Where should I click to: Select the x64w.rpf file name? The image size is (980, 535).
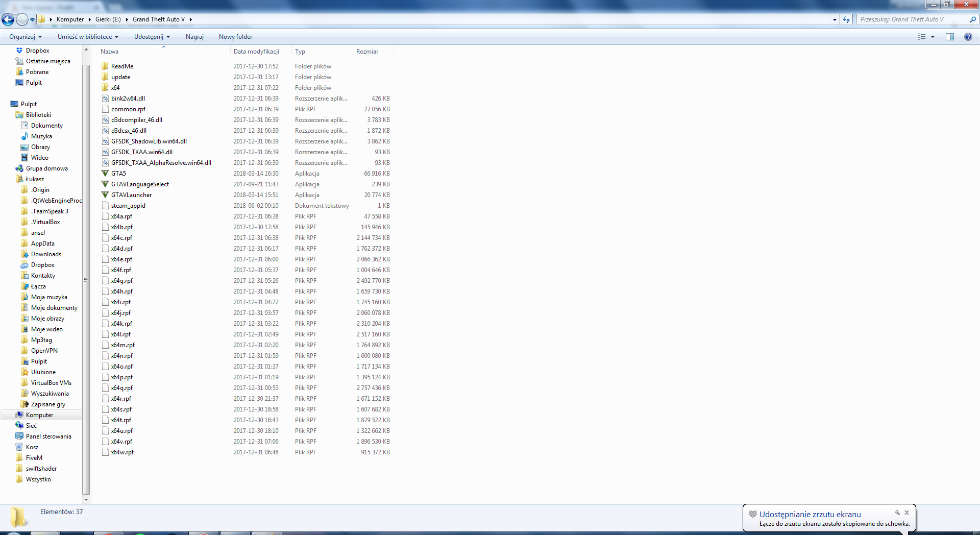122,452
